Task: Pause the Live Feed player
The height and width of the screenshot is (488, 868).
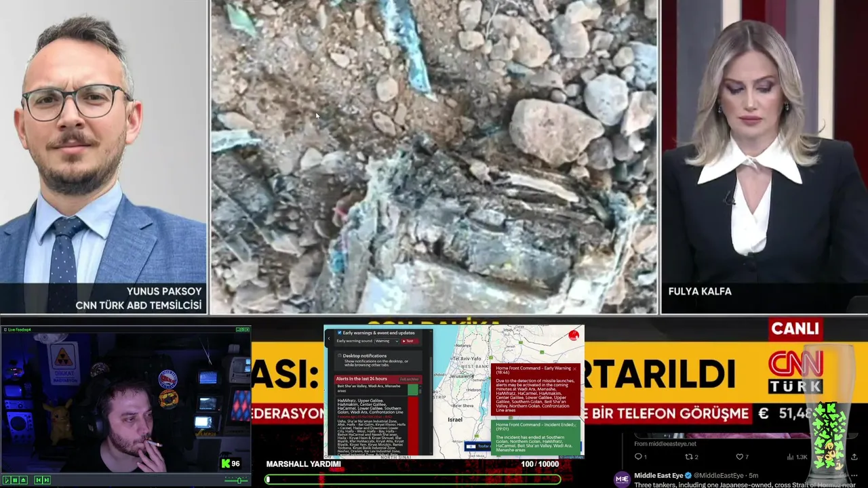Action: [x=15, y=481]
